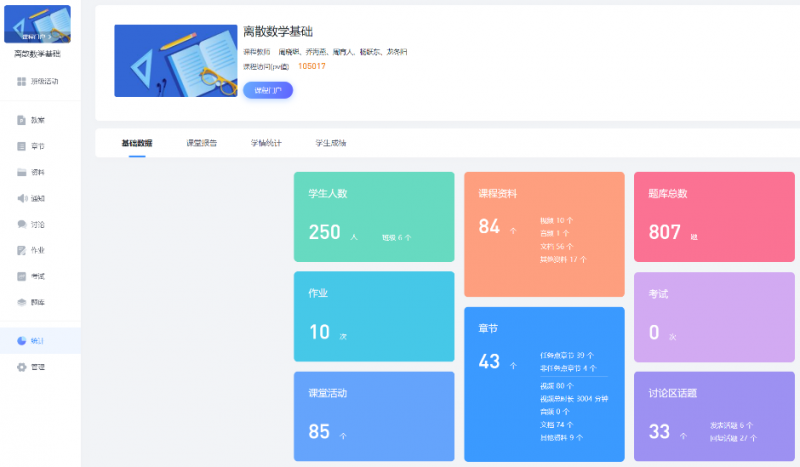This screenshot has height=467, width=800.
Task: Go to the 学生成绩 tab
Action: [x=331, y=143]
